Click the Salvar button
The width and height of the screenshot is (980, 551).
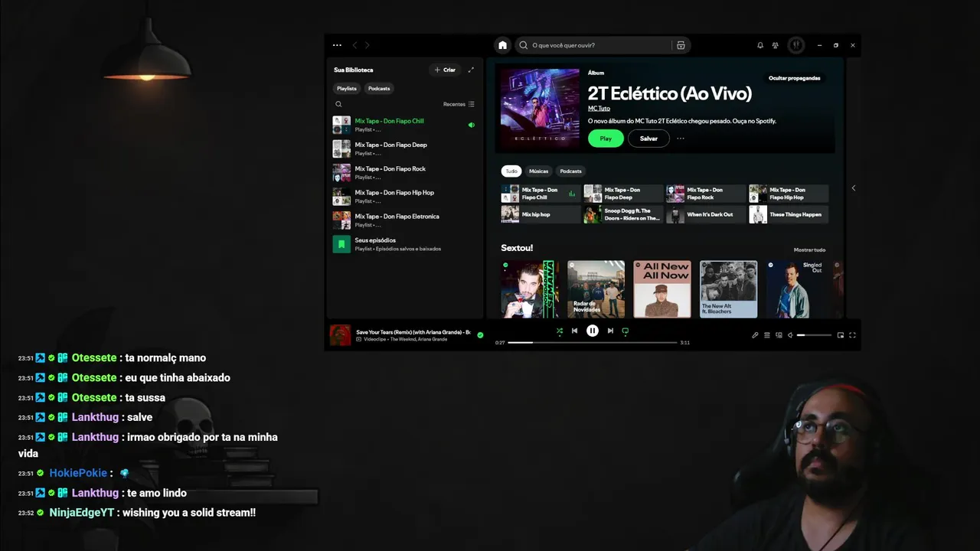pos(648,139)
